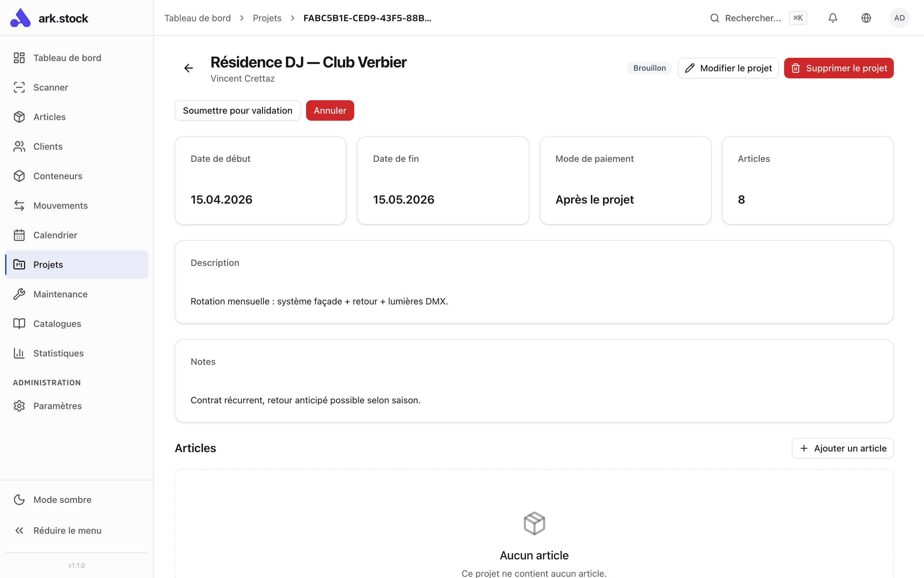The image size is (924, 578).
Task: Click client name Vincent Crettaz
Action: pyautogui.click(x=243, y=78)
